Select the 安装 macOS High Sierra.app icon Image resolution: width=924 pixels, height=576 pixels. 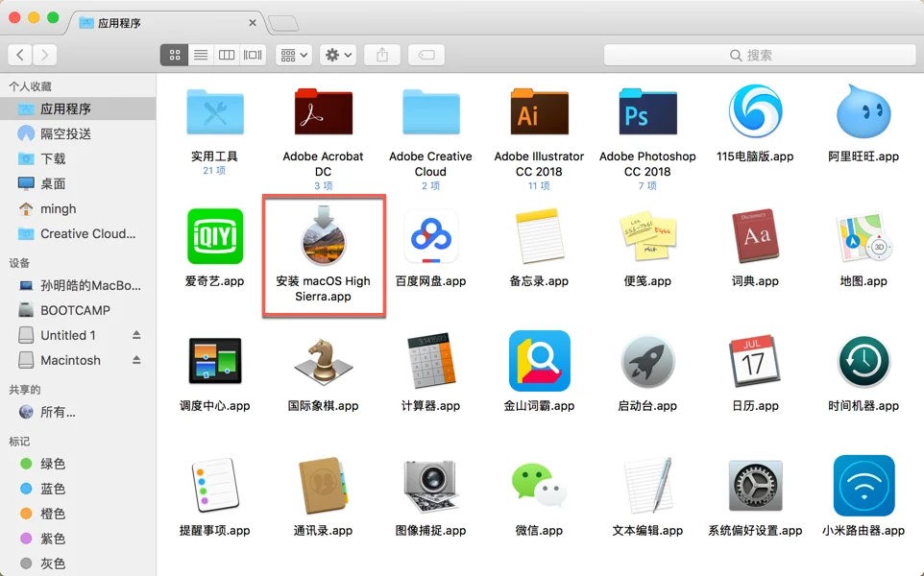coord(323,235)
